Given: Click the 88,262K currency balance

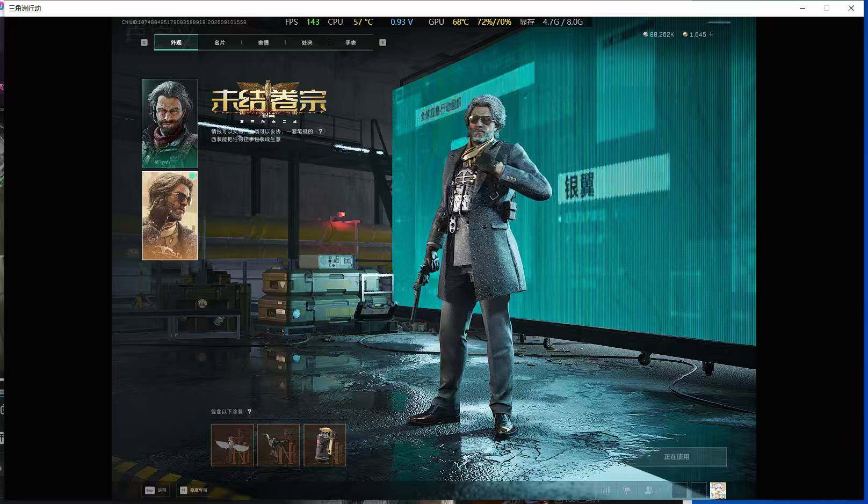Looking at the screenshot, I should (x=659, y=34).
